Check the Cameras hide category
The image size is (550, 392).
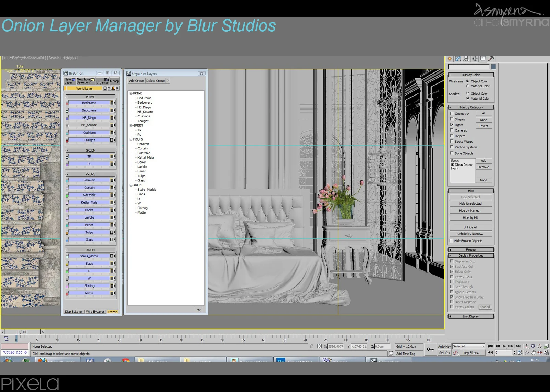click(x=452, y=130)
